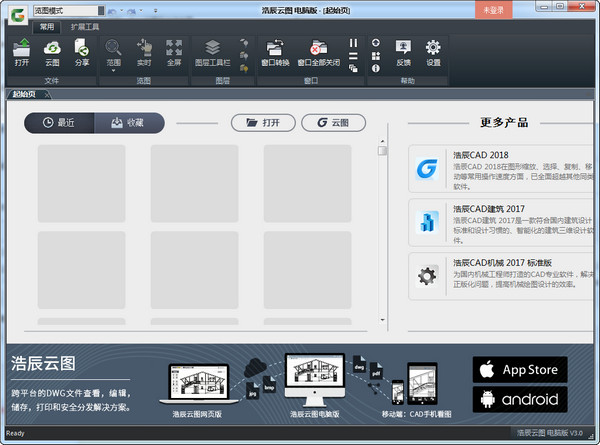Switch to the 扩展工具 ribbon tab

click(x=85, y=27)
